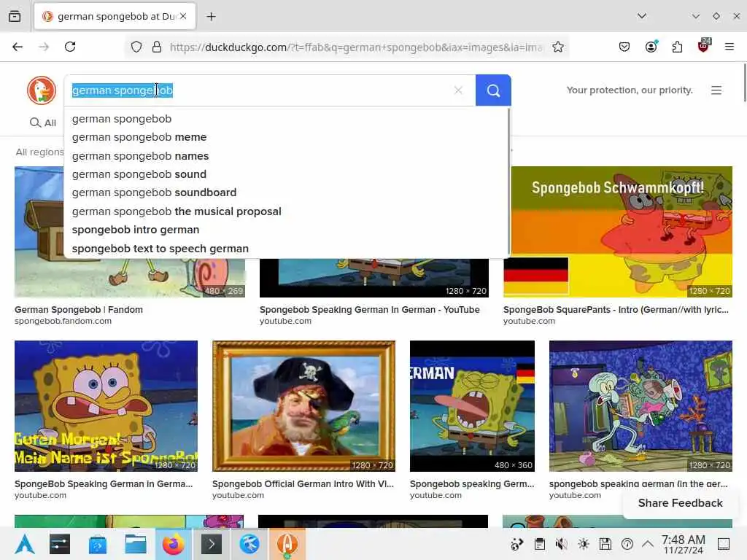The height and width of the screenshot is (560, 747).
Task: Close the 'german spongebob' tab
Action: pyautogui.click(x=183, y=16)
